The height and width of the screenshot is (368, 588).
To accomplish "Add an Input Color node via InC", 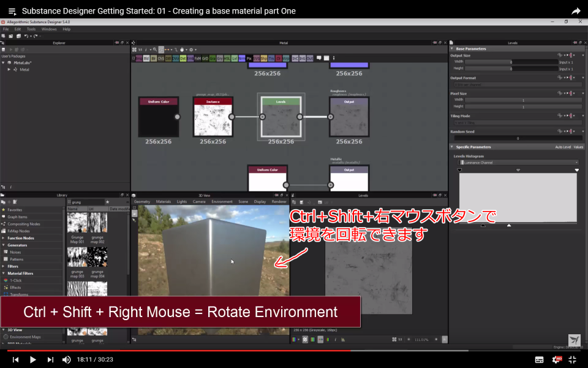I will [x=295, y=58].
